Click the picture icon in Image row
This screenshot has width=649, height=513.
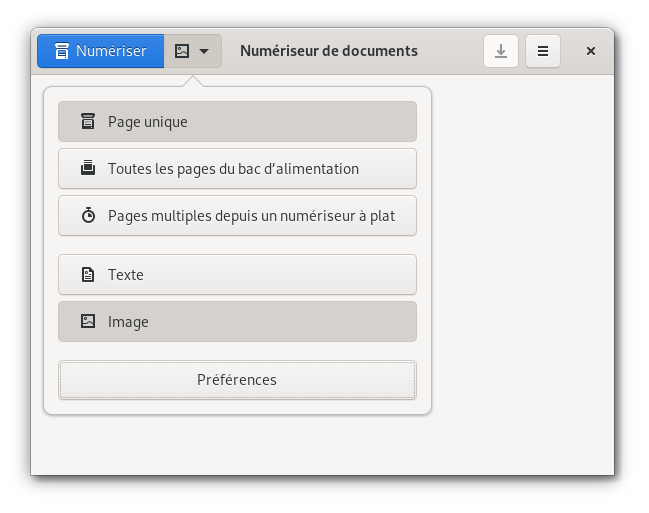point(88,321)
